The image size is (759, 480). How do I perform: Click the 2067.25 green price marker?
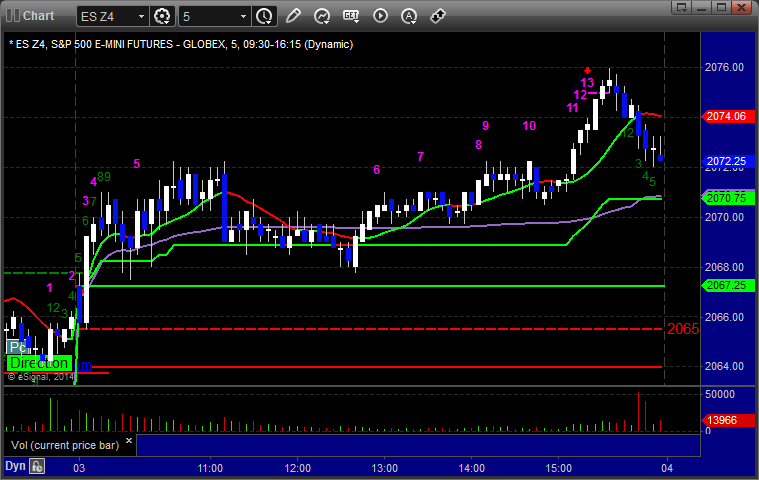pos(728,285)
